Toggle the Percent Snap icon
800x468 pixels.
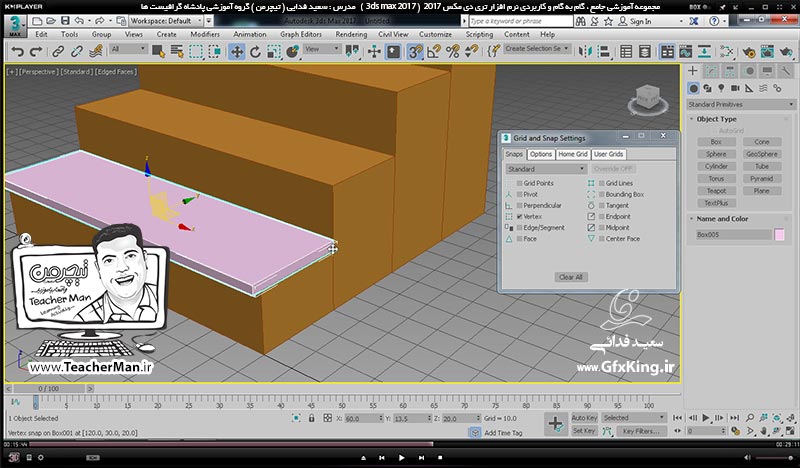(x=453, y=52)
